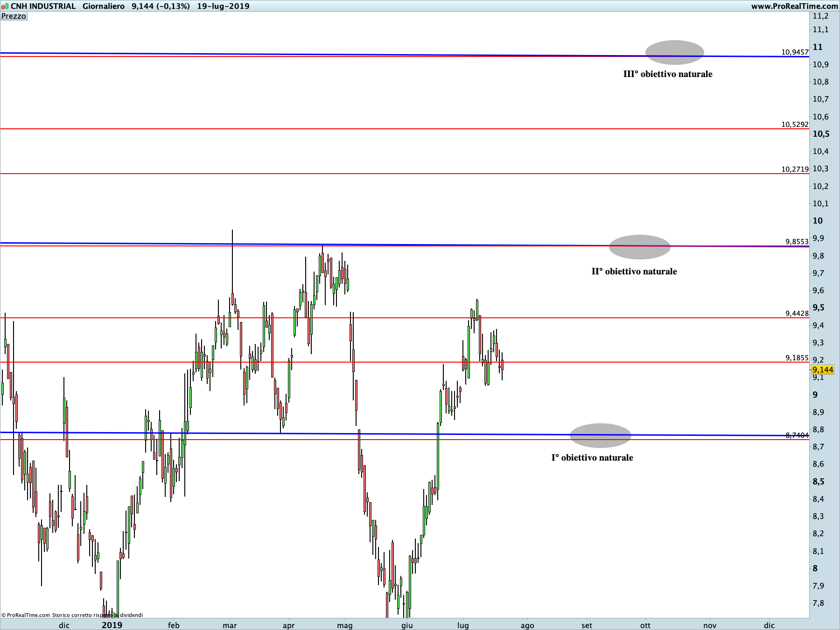
Task: Click the mag month on time axis
Action: pyautogui.click(x=345, y=625)
